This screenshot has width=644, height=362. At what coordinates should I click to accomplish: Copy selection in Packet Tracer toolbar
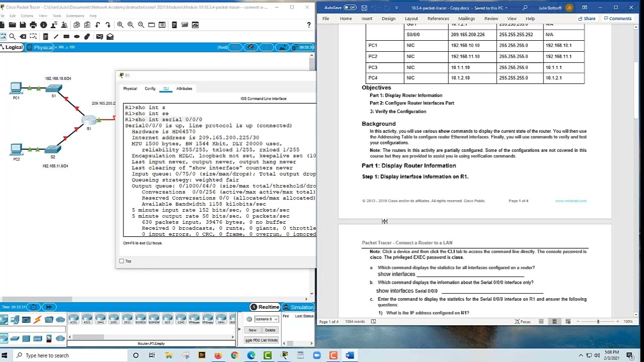point(76,25)
